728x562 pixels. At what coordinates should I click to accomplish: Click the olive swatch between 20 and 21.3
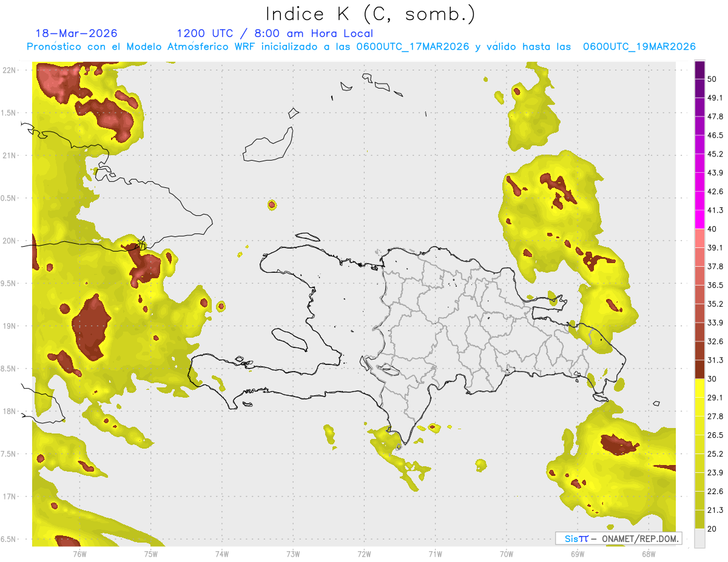pyautogui.click(x=700, y=519)
